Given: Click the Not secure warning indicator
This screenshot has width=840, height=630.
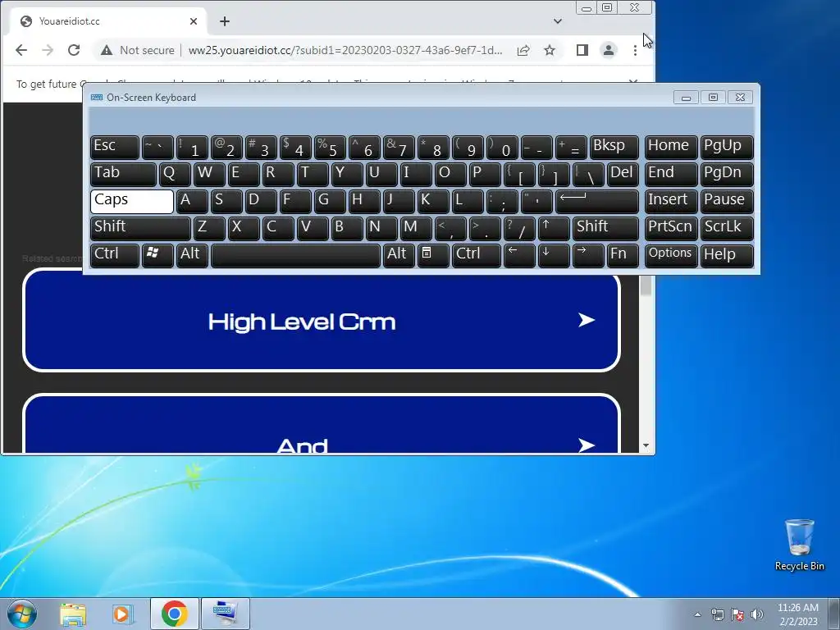Looking at the screenshot, I should pos(138,50).
